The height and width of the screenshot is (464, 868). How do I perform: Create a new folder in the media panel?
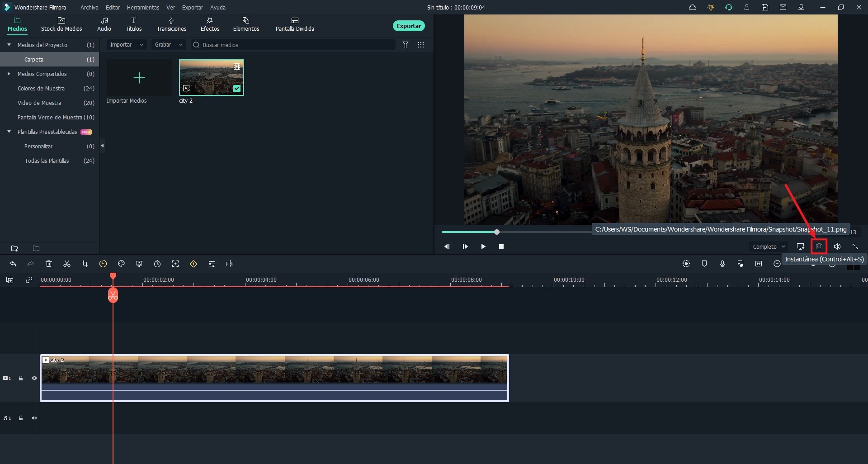[x=14, y=248]
